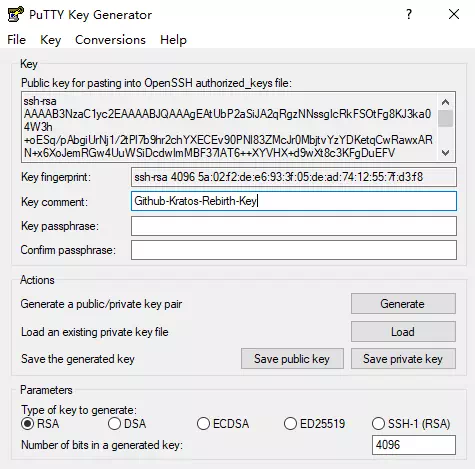475x469 pixels.
Task: Click the Save private key button
Action: point(403,359)
